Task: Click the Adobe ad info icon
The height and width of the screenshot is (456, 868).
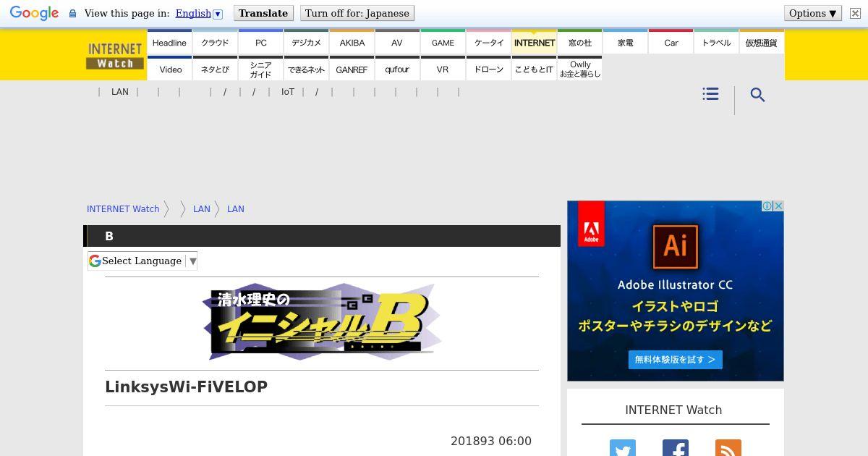Action: pos(767,206)
